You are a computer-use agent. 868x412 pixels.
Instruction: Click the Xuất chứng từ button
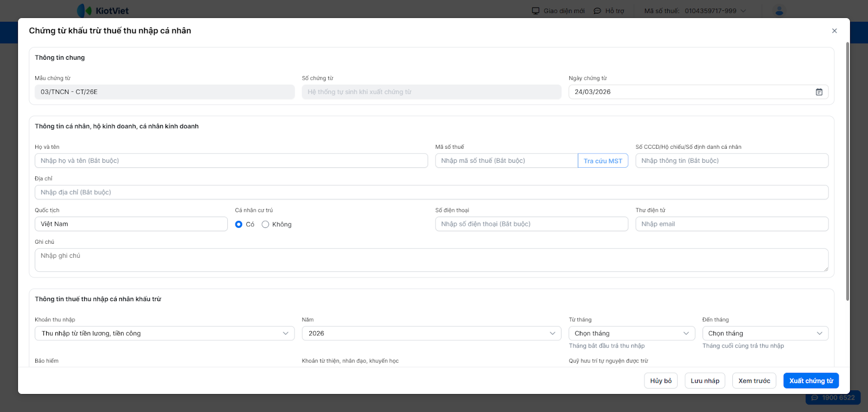[x=811, y=381]
